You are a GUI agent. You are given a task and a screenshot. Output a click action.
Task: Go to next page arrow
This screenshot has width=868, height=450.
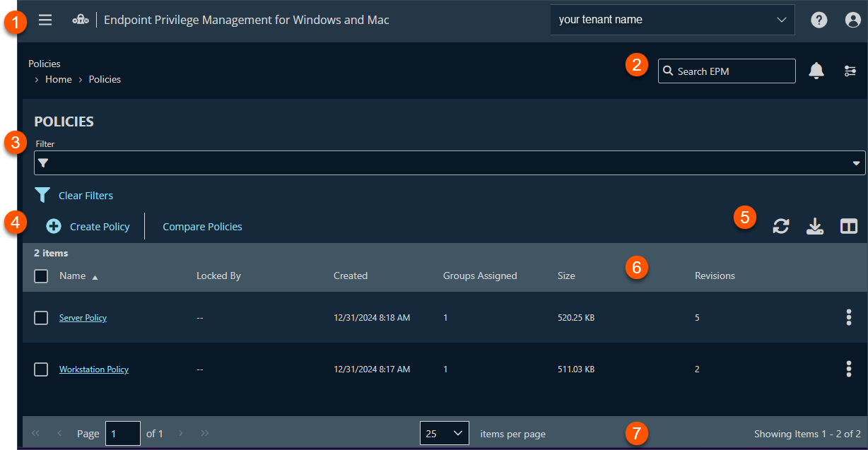181,433
